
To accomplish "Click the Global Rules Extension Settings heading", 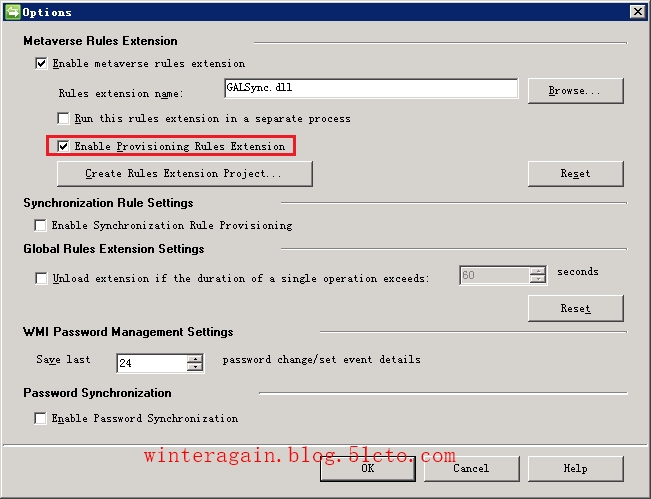I will pyautogui.click(x=114, y=249).
